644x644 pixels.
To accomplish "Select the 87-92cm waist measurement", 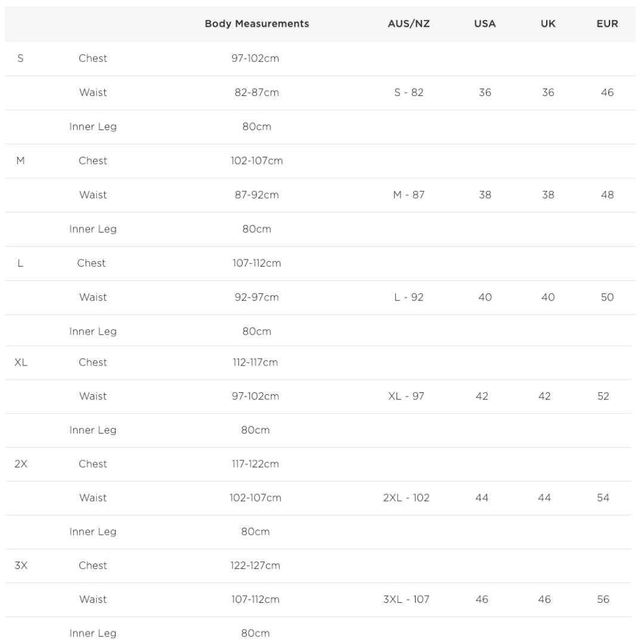I will click(256, 195).
